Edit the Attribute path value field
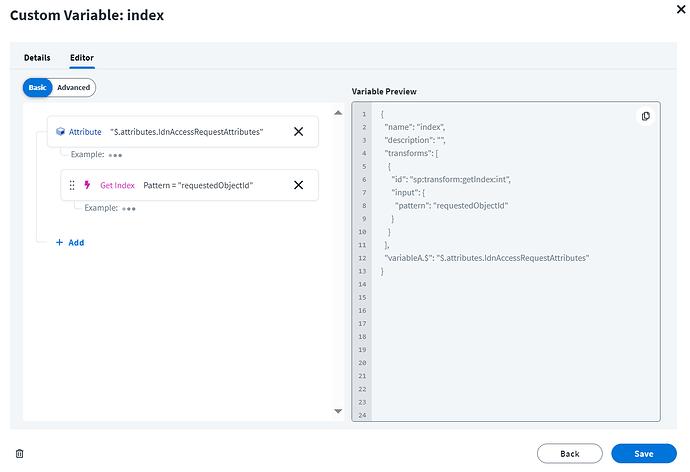This screenshot has height=472, width=690. 187,132
